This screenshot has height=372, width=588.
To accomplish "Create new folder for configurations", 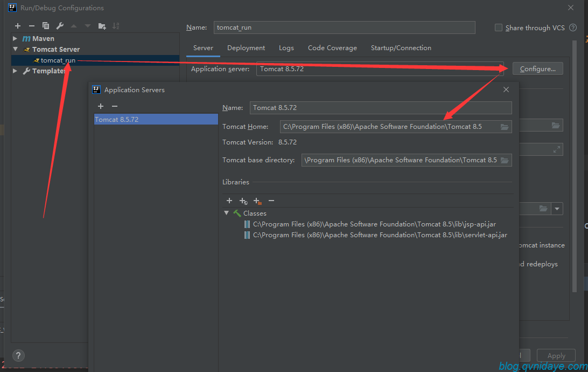I will click(x=102, y=26).
